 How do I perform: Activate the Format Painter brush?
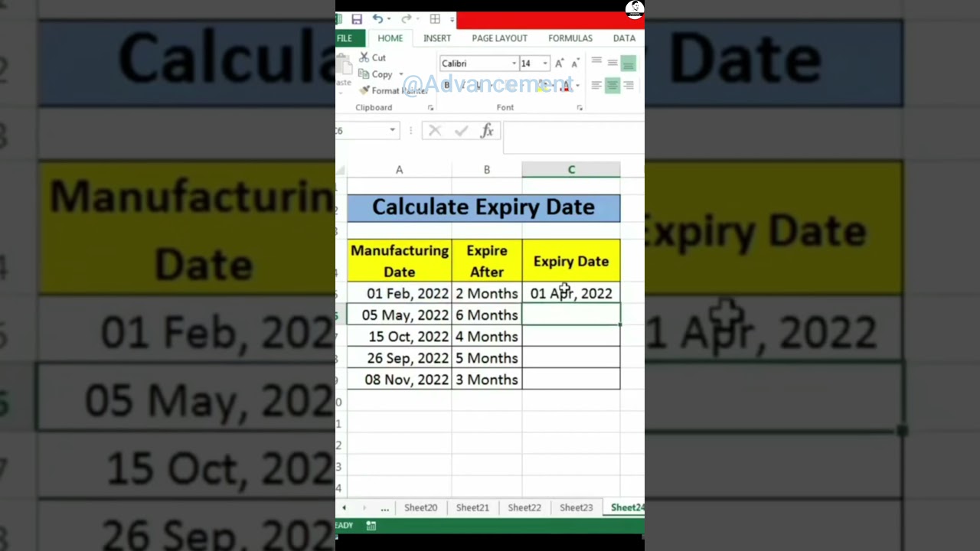394,90
